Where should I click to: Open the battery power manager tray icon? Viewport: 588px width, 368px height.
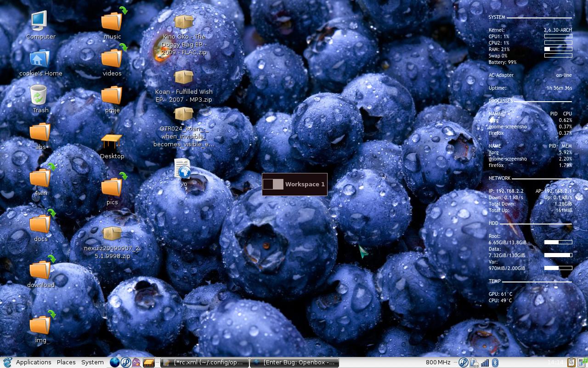(x=474, y=362)
